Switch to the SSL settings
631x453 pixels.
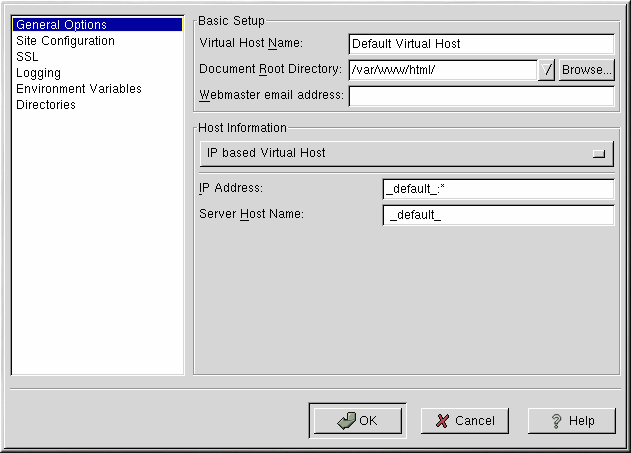[27, 57]
